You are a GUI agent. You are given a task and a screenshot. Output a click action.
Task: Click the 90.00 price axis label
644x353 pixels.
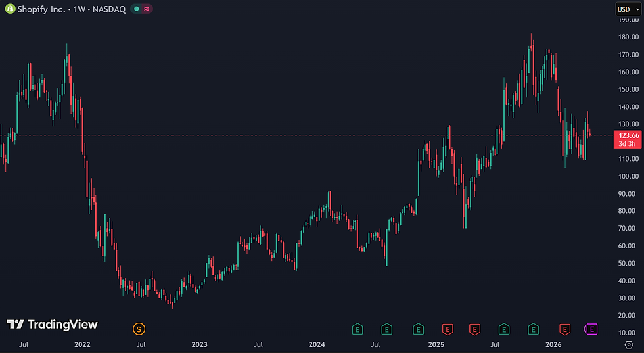point(628,193)
